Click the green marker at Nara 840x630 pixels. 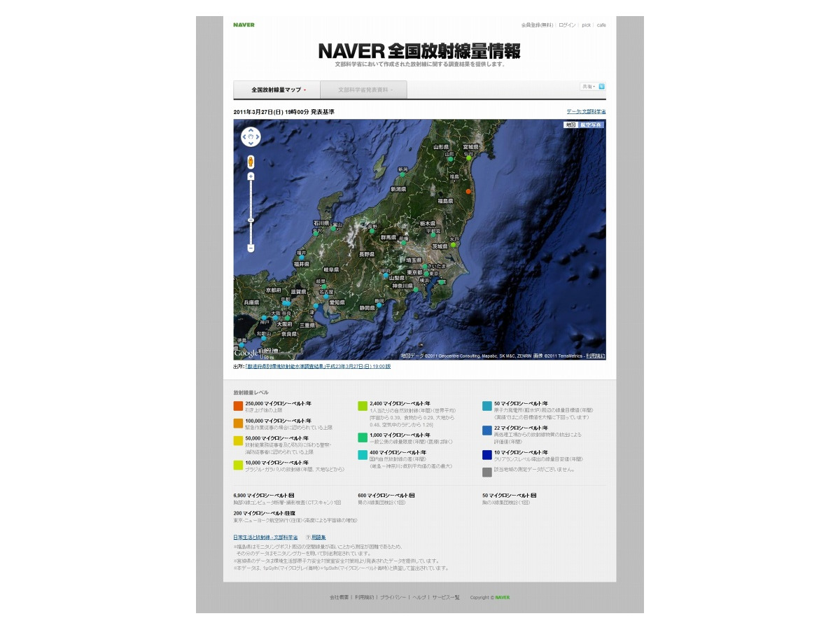click(287, 318)
